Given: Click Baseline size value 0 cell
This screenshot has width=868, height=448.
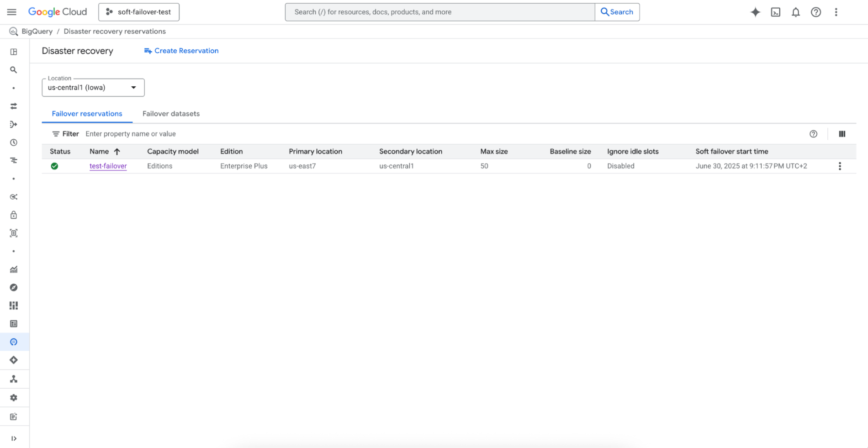Looking at the screenshot, I should [589, 166].
